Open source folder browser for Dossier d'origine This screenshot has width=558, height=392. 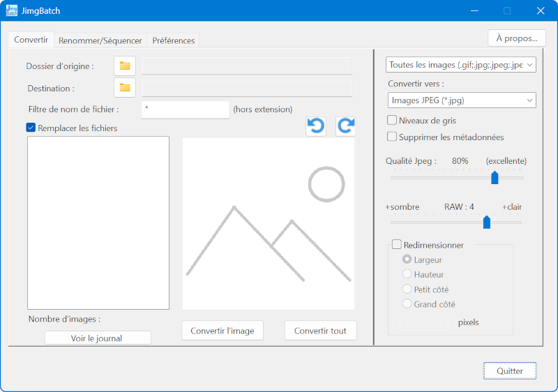[125, 66]
